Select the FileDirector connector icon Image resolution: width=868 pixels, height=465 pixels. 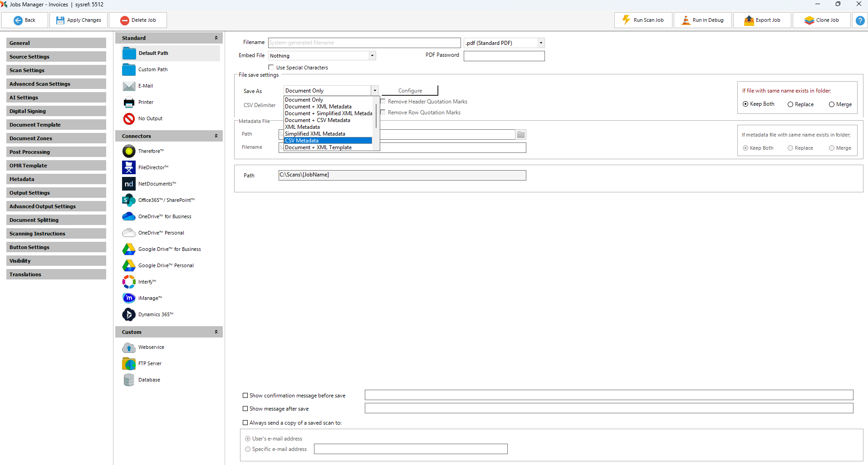[x=129, y=167]
